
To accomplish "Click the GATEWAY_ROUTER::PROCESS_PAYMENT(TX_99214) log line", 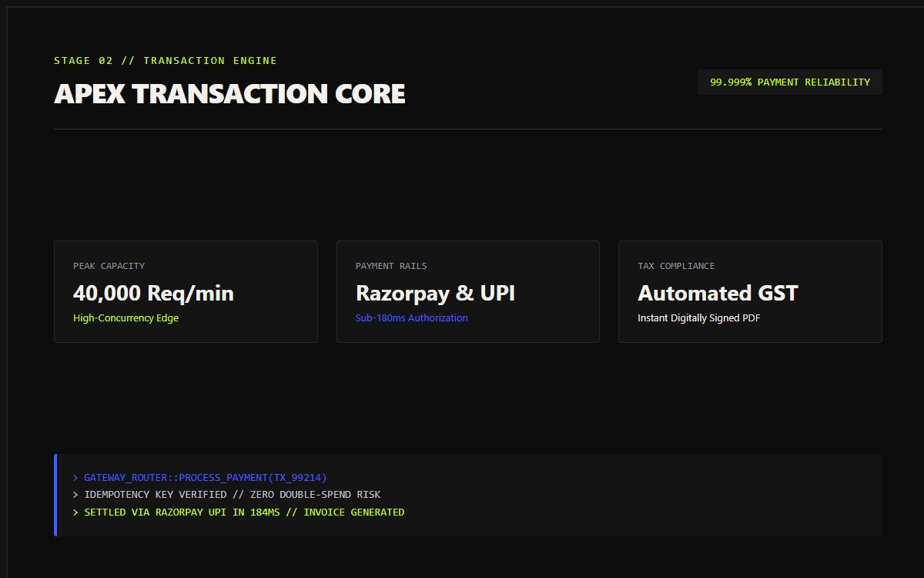I will pyautogui.click(x=199, y=478).
